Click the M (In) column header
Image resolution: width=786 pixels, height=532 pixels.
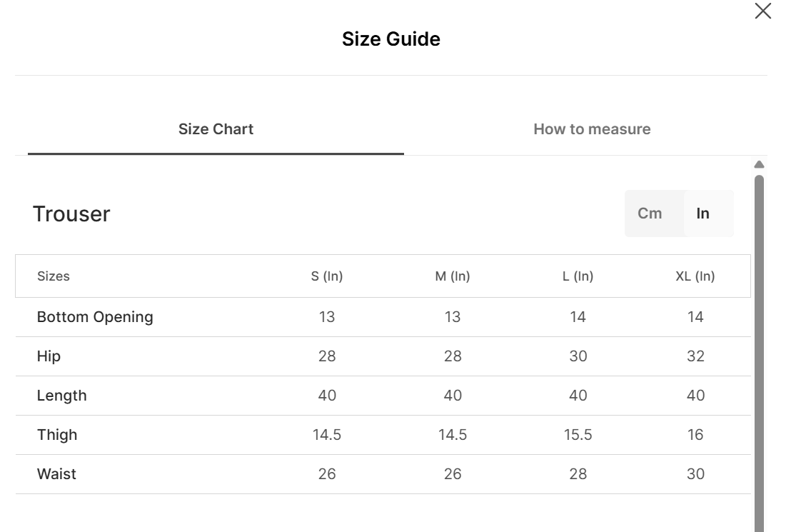point(453,276)
